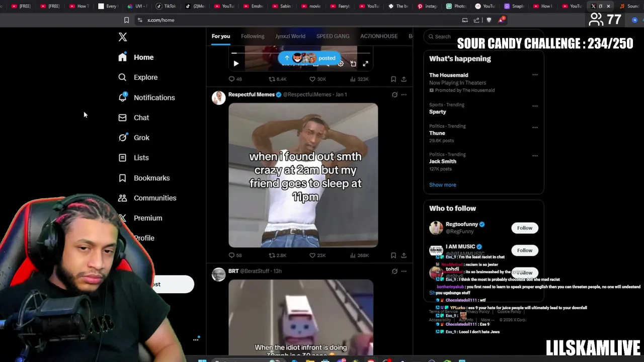Open Respectful Memes account name link

coord(252,95)
